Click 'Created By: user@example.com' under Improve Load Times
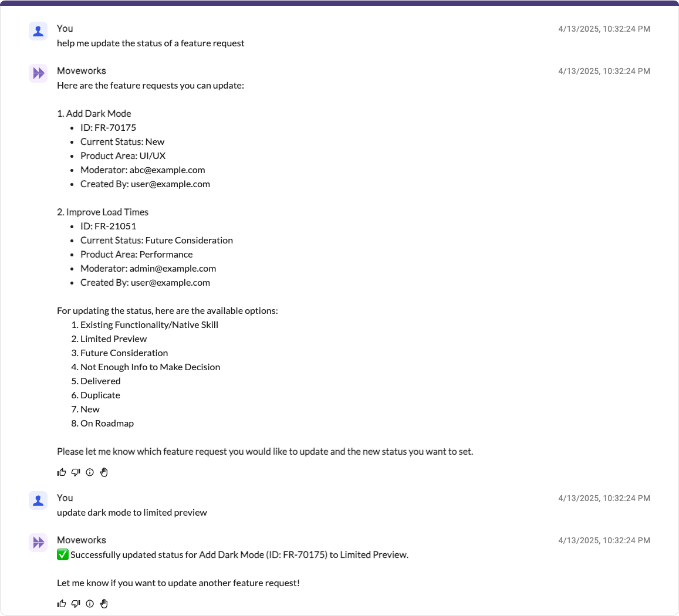Viewport: 679px width, 616px height. point(145,282)
